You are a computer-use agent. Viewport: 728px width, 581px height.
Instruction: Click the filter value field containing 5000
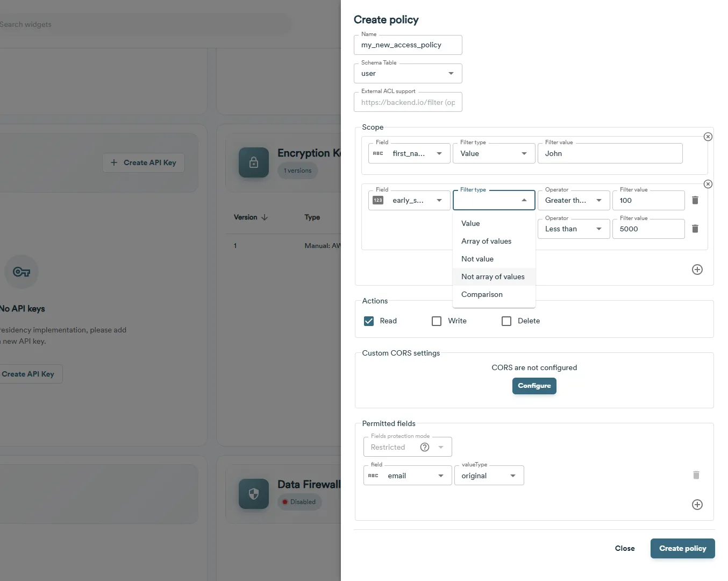pos(648,229)
